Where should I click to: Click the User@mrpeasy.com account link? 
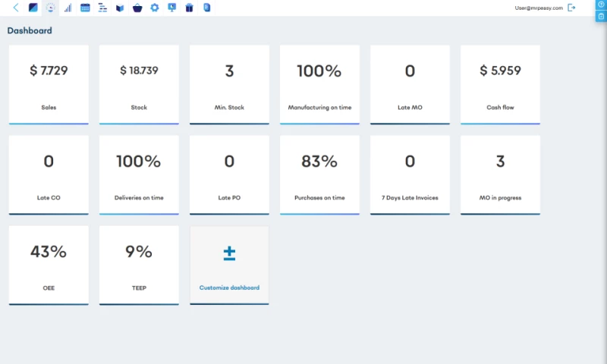[538, 8]
